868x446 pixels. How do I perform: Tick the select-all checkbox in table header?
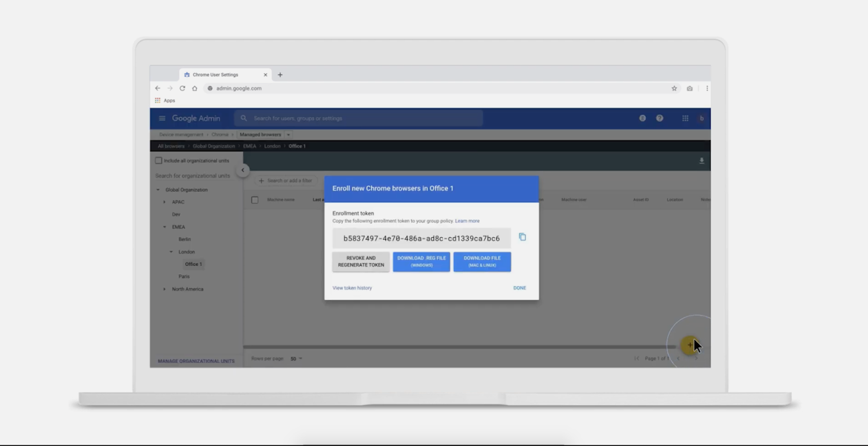tap(255, 200)
